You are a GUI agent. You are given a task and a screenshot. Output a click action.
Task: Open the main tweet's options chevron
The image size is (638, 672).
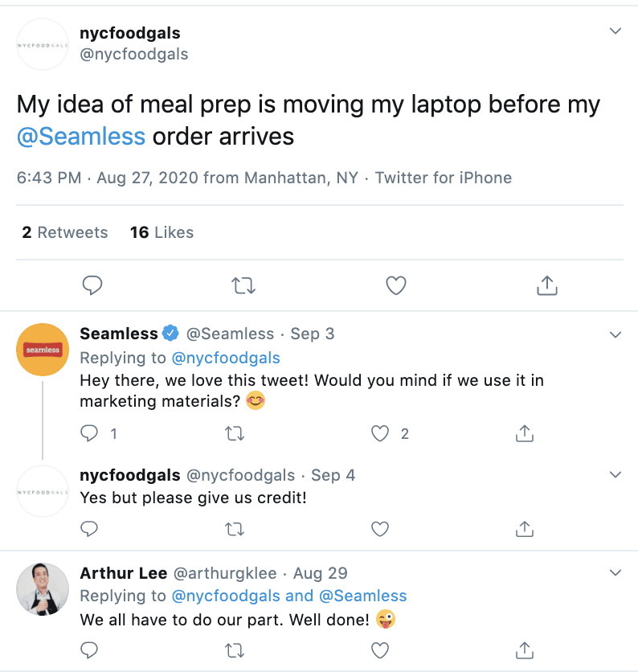(616, 31)
